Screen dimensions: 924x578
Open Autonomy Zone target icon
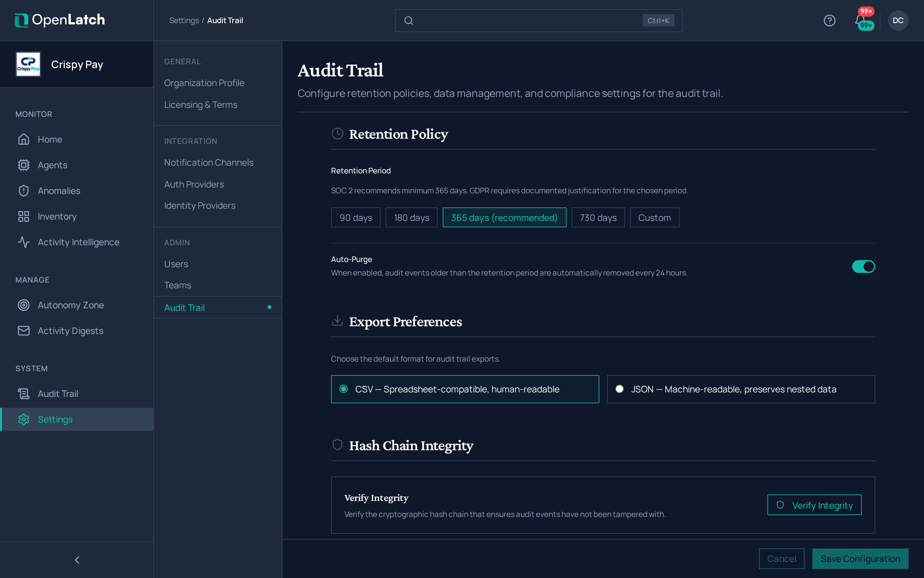tap(24, 305)
